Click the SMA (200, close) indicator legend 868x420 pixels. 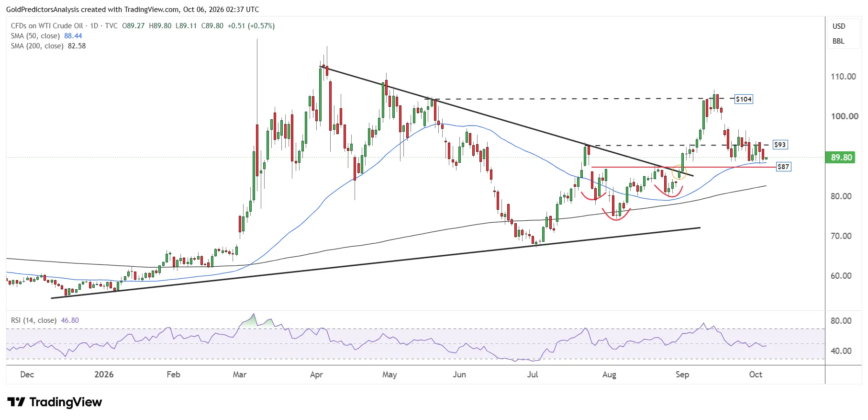coord(37,46)
